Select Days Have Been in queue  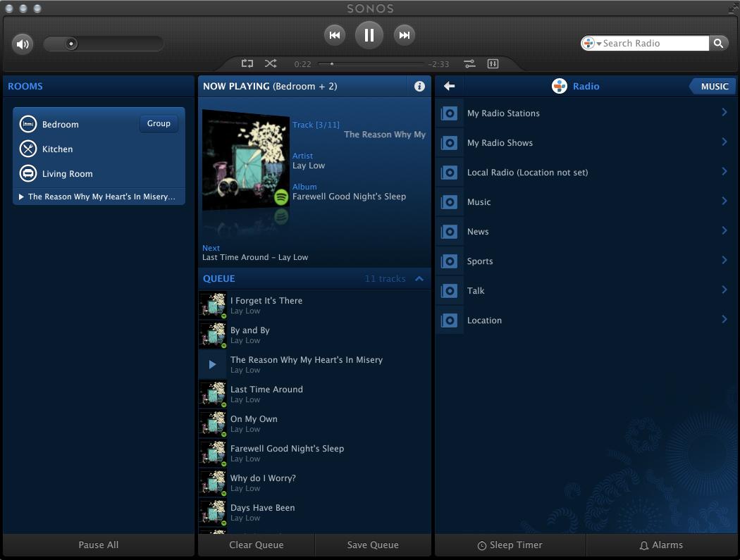point(314,512)
